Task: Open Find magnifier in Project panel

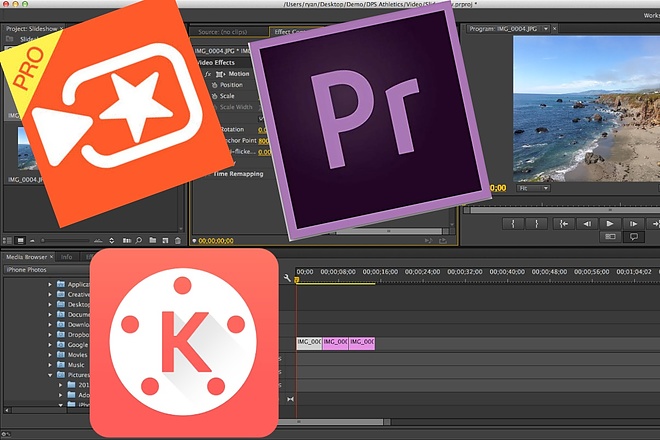Action: coord(138,240)
